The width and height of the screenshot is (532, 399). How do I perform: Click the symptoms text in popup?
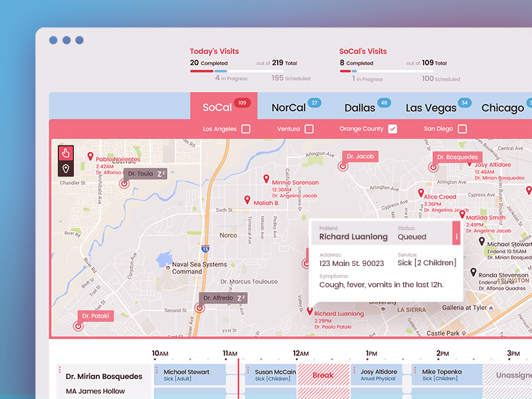point(381,285)
